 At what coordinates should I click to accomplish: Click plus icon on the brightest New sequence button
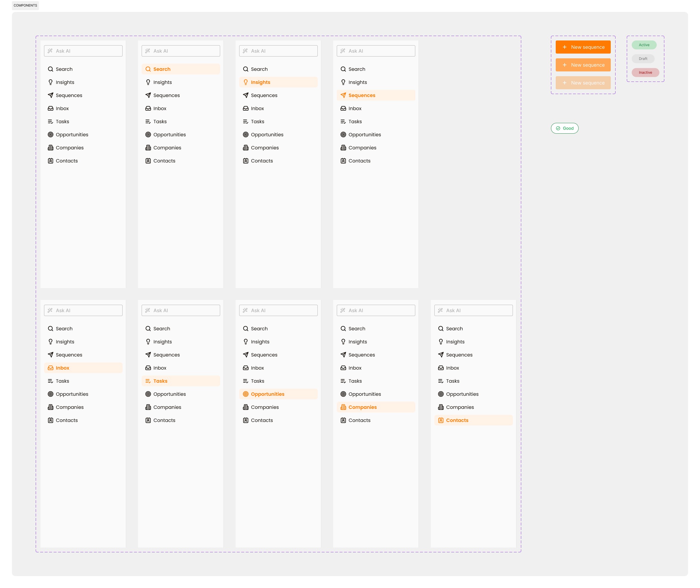564,47
